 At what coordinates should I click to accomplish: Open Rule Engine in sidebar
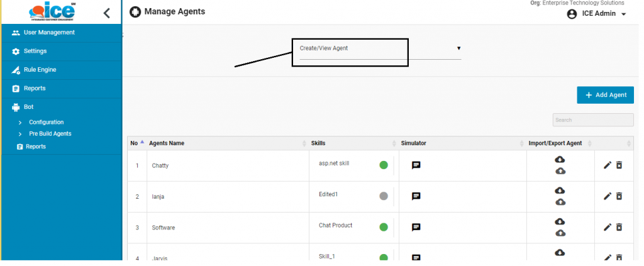(43, 70)
